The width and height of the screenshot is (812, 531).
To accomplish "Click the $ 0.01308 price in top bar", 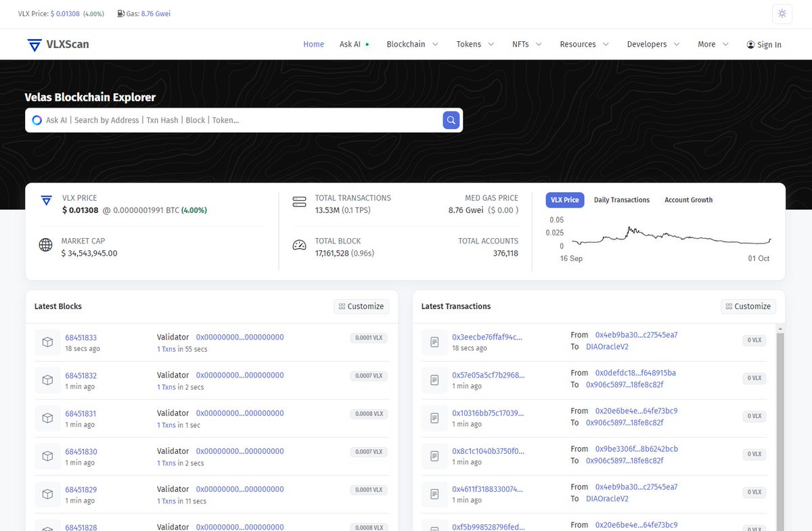I will (x=65, y=14).
